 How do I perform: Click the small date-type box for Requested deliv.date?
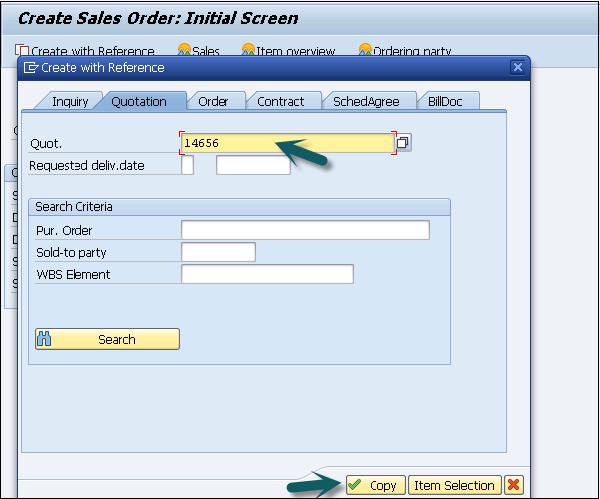pos(187,165)
